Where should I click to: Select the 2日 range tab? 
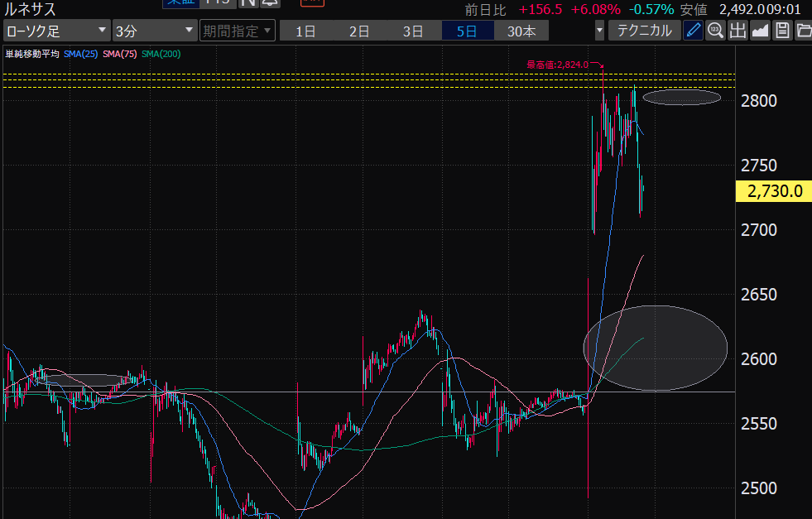[x=359, y=31]
